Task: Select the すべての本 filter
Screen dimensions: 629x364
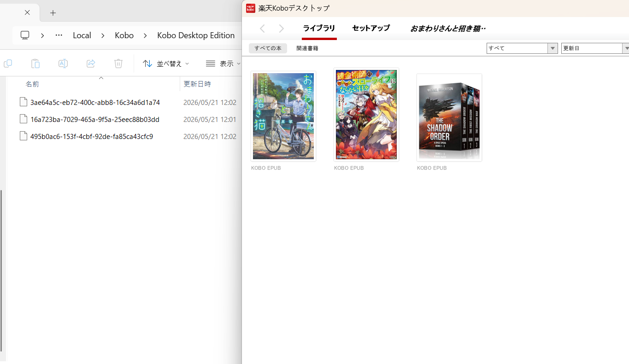Action: coord(268,48)
